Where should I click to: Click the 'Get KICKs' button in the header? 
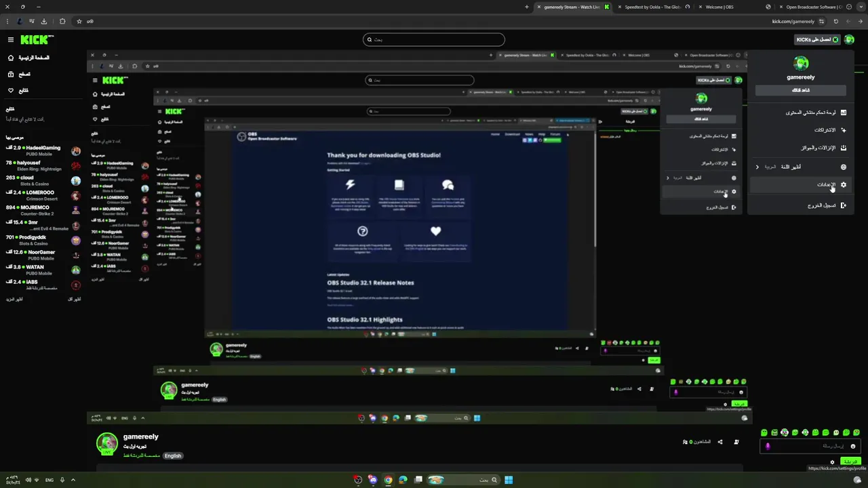pos(817,39)
